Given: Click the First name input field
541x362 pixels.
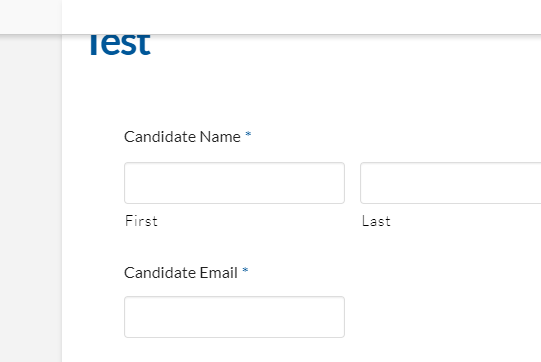Looking at the screenshot, I should coord(234,183).
